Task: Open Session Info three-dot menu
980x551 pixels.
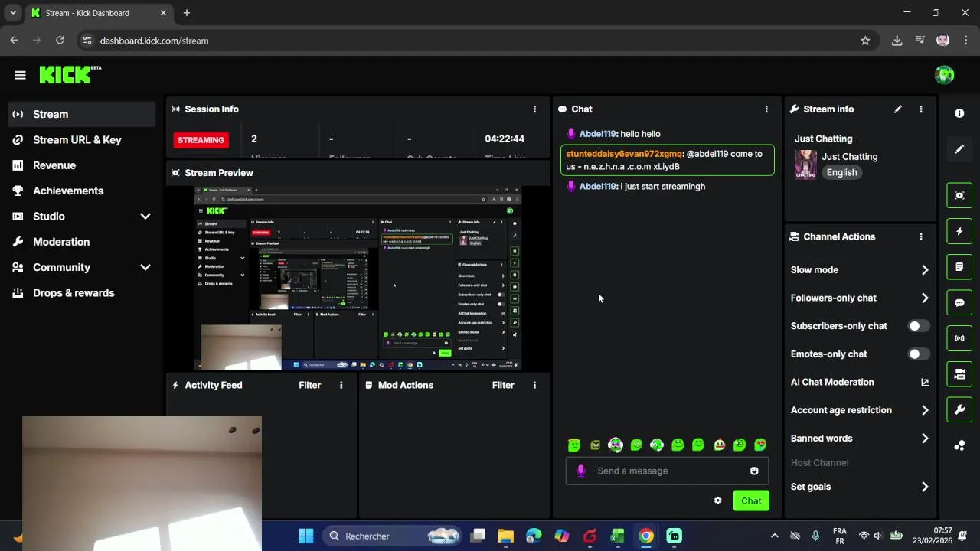Action: coord(534,109)
